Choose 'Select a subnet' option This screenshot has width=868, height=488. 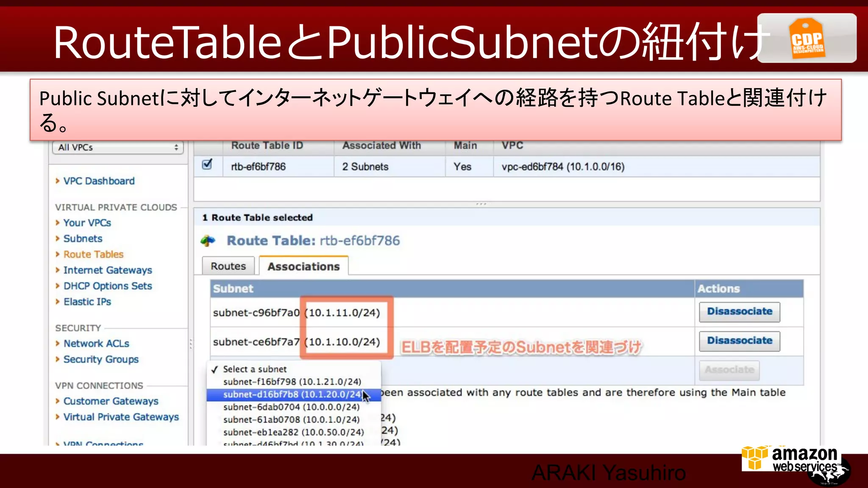click(294, 369)
